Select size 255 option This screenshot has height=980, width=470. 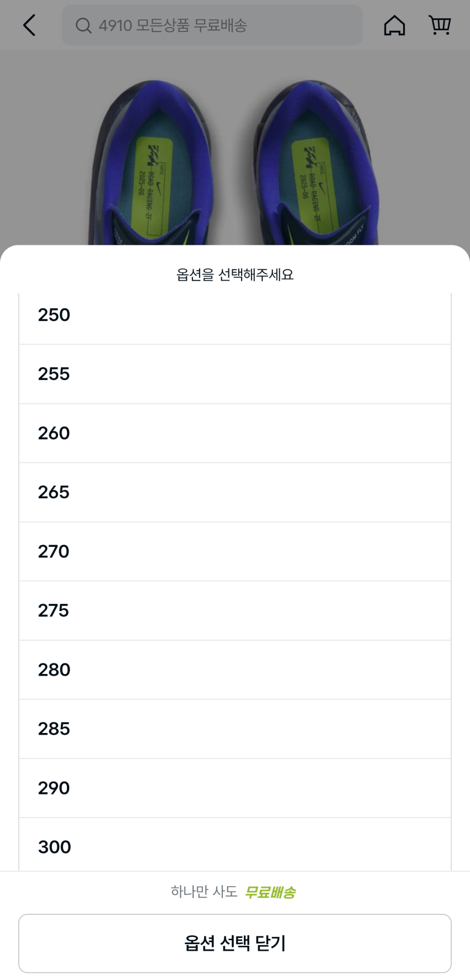click(235, 374)
